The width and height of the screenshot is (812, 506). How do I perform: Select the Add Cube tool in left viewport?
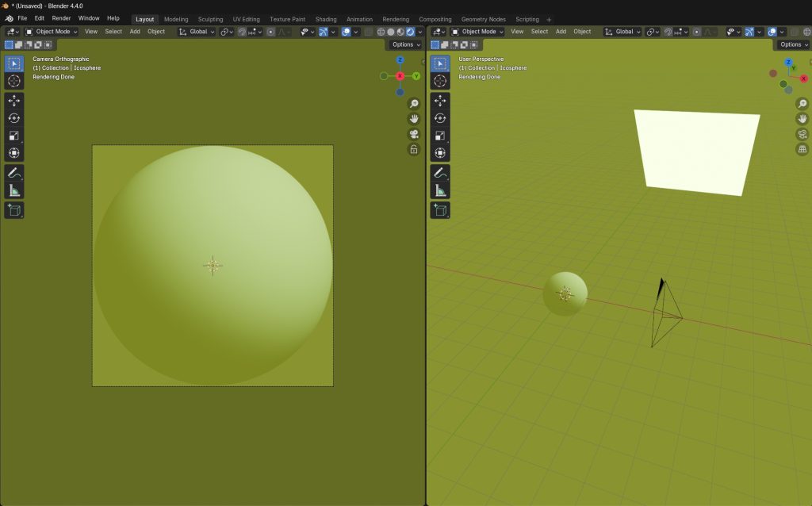pos(14,210)
